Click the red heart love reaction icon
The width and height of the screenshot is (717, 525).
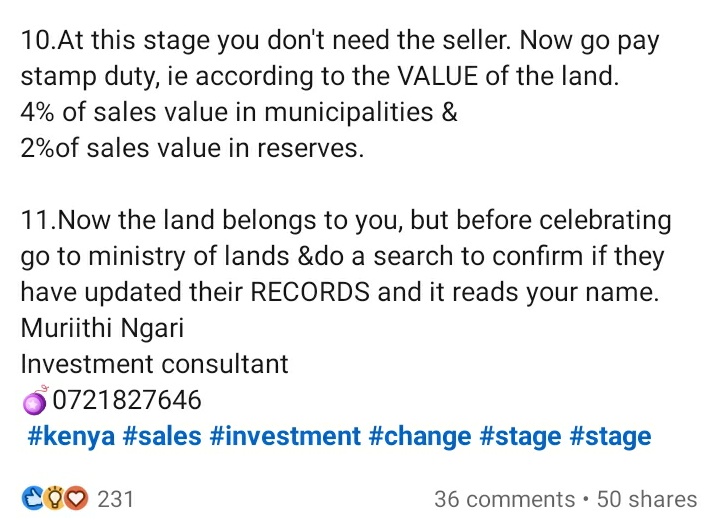click(x=76, y=499)
